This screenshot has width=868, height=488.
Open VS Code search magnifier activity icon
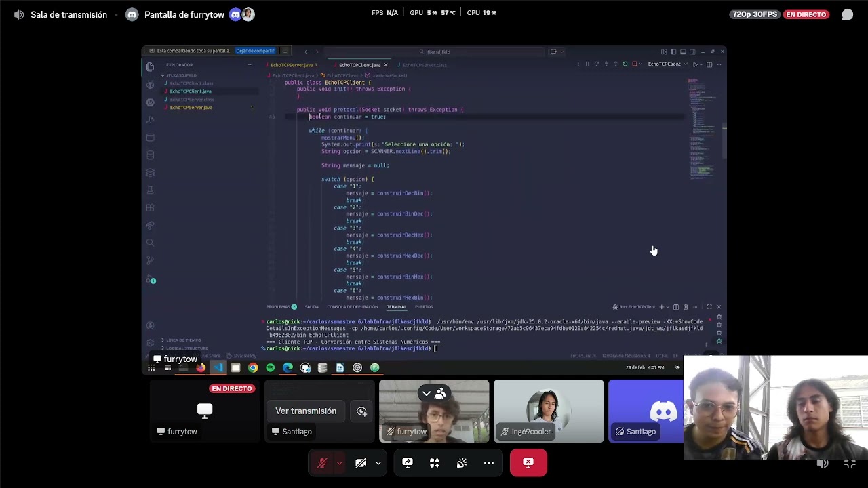tap(150, 243)
